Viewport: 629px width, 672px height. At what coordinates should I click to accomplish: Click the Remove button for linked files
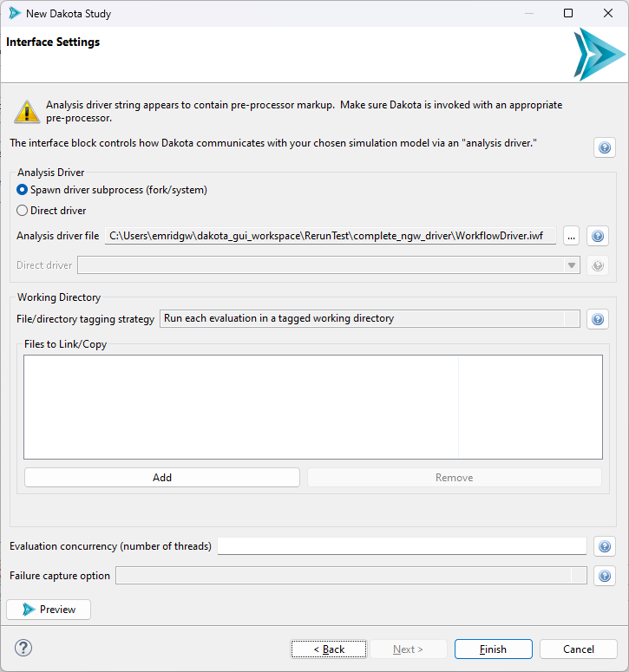pos(455,478)
